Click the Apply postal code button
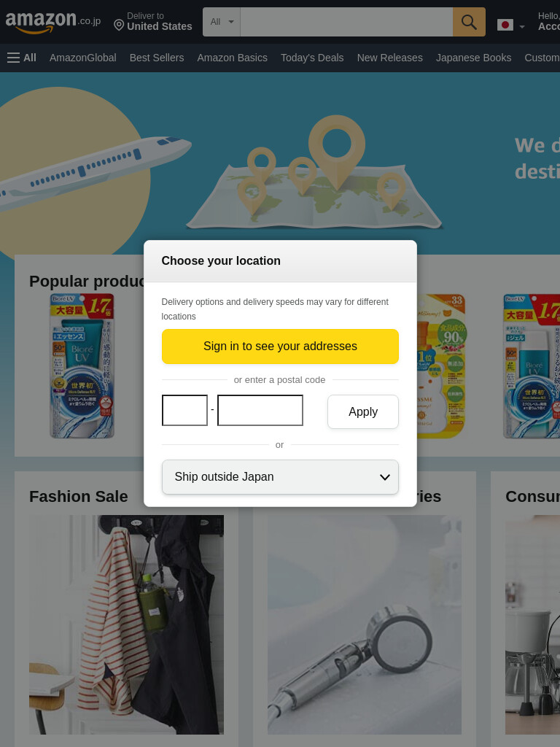This screenshot has height=747, width=560. tap(363, 411)
